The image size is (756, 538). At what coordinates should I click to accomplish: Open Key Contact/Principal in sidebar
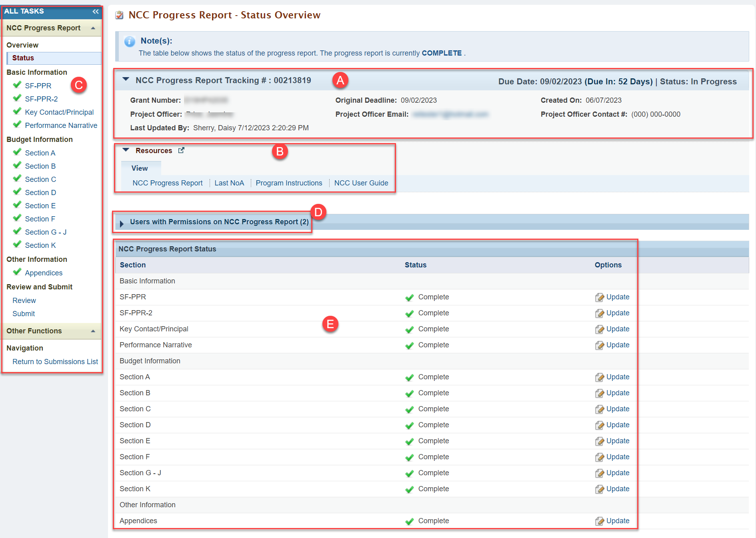[59, 112]
